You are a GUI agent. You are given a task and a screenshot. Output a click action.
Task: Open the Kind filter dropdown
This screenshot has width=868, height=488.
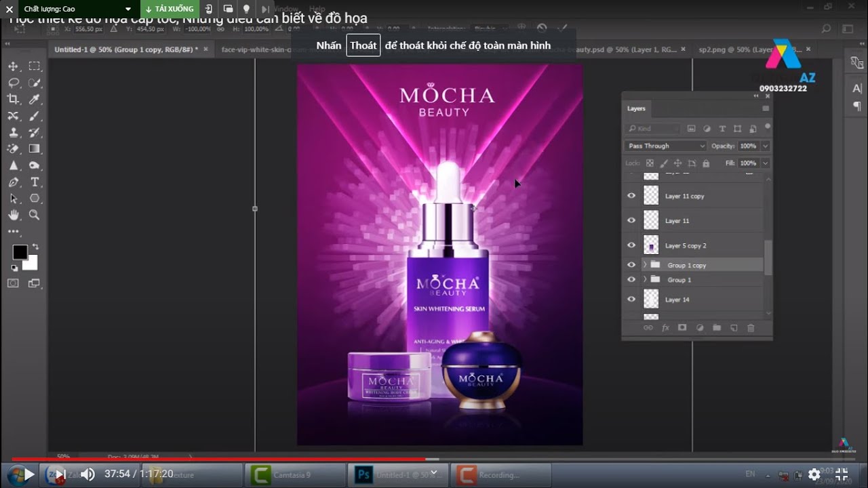(653, 128)
